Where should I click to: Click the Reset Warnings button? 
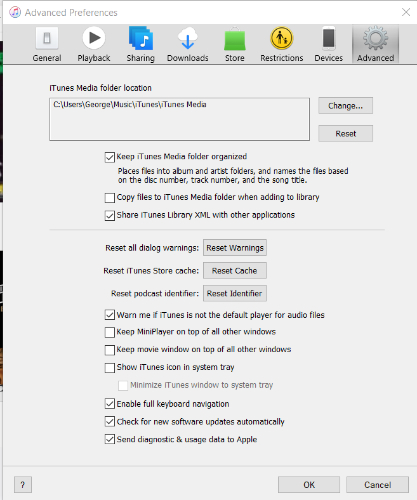[x=235, y=248]
